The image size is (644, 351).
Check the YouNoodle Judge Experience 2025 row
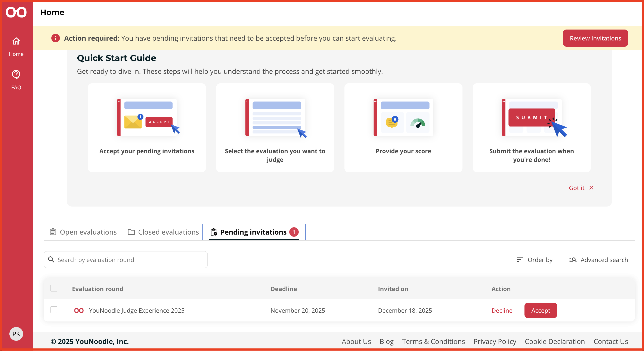tap(54, 310)
